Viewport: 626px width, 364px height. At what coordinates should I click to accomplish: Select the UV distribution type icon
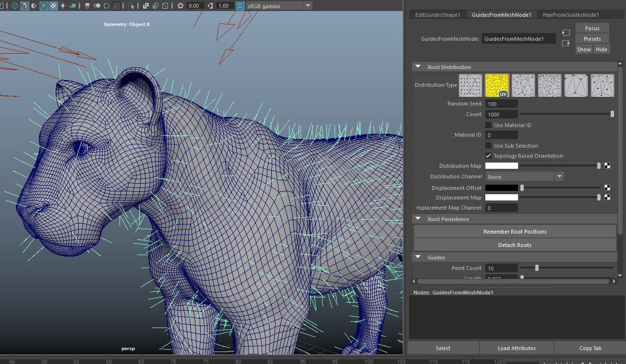(x=496, y=85)
